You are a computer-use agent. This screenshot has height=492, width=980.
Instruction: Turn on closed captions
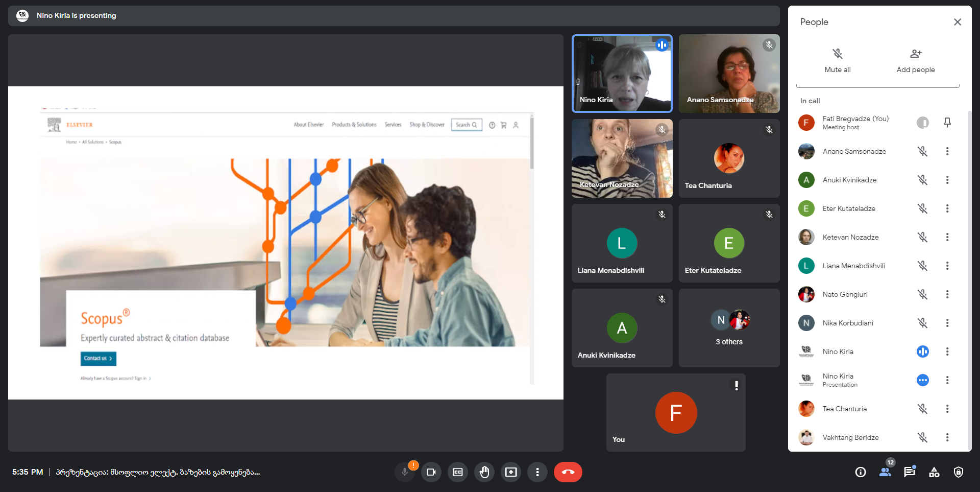tap(458, 472)
